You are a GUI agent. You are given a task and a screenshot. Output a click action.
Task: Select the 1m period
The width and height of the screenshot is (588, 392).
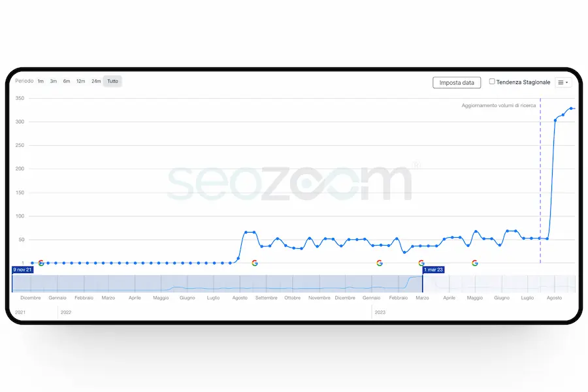tap(41, 81)
